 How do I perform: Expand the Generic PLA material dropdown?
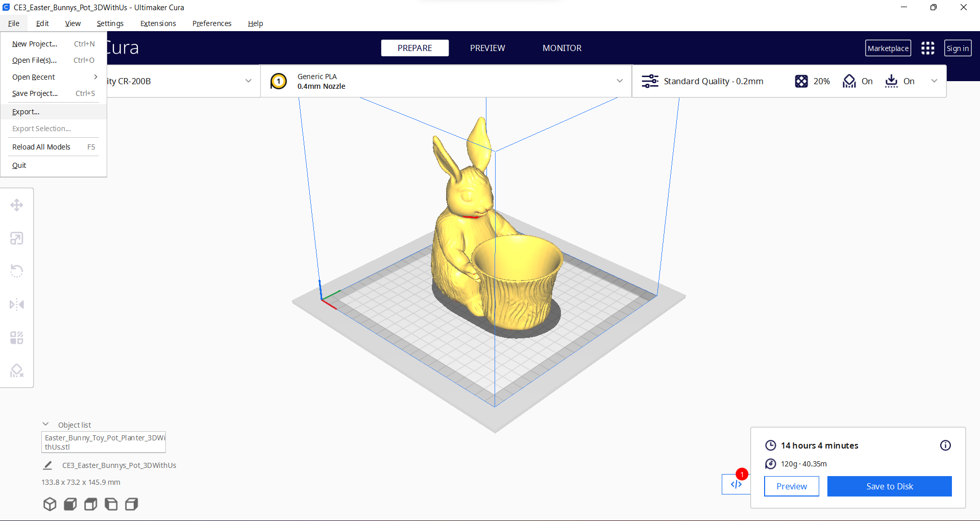[x=620, y=81]
